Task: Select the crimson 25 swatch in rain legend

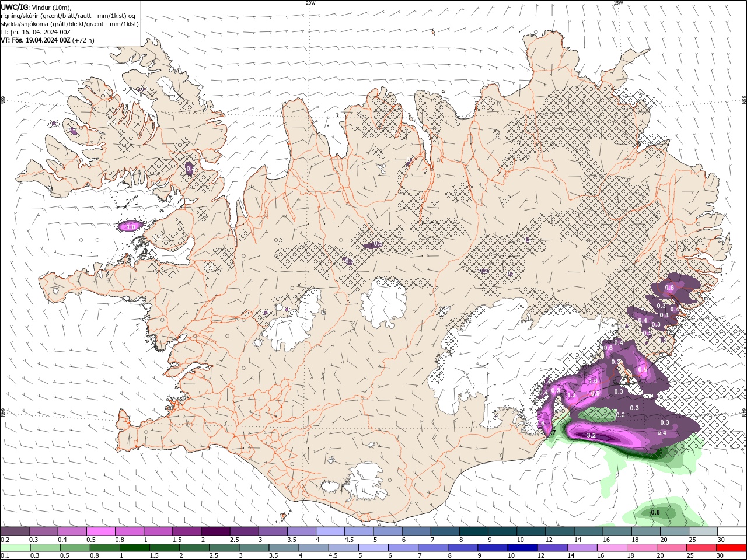Action: pos(701,548)
